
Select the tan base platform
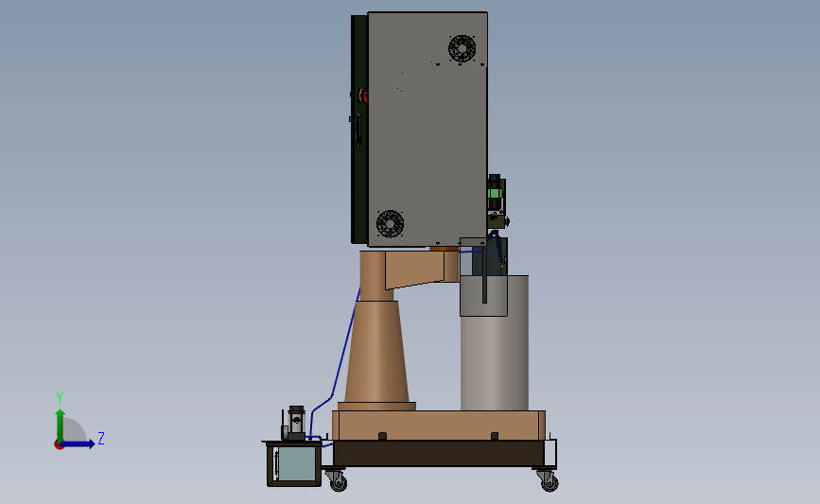point(439,426)
